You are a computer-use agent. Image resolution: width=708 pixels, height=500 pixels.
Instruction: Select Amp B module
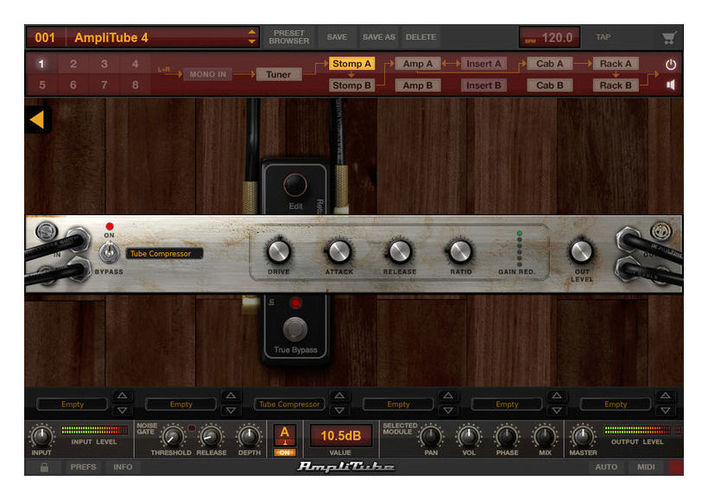(x=418, y=85)
